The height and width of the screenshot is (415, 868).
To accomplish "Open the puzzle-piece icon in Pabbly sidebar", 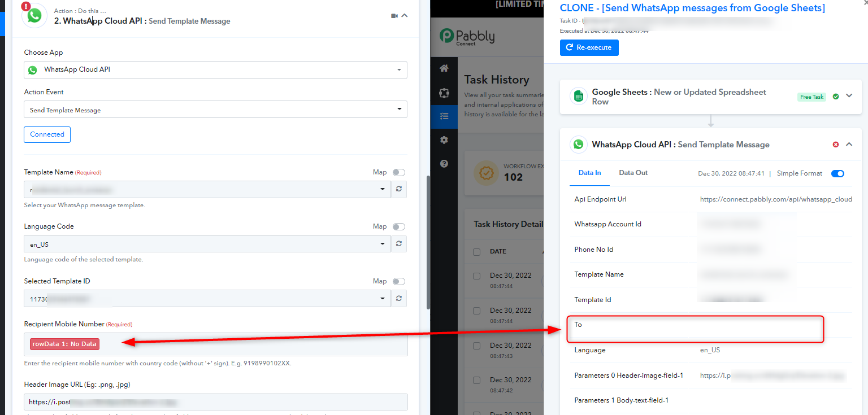I will pyautogui.click(x=444, y=92).
